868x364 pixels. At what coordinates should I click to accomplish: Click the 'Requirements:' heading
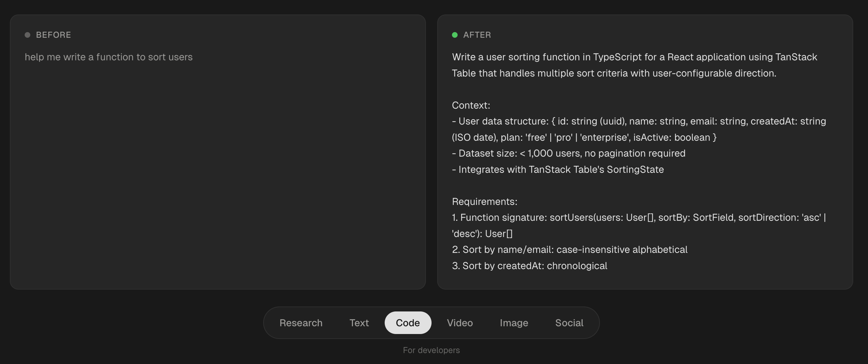(x=485, y=201)
